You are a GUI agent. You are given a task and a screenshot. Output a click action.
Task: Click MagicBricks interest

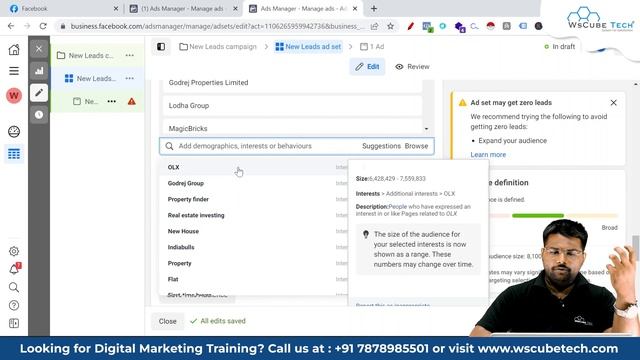(x=292, y=127)
